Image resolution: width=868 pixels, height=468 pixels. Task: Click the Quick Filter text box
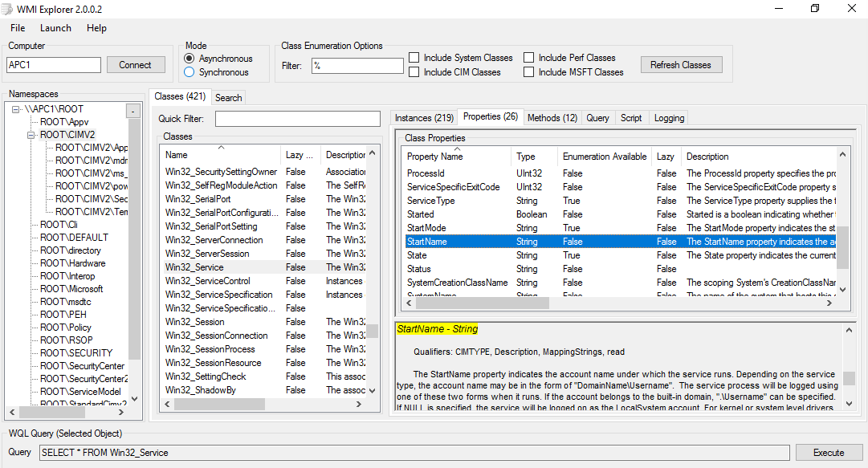coord(298,119)
